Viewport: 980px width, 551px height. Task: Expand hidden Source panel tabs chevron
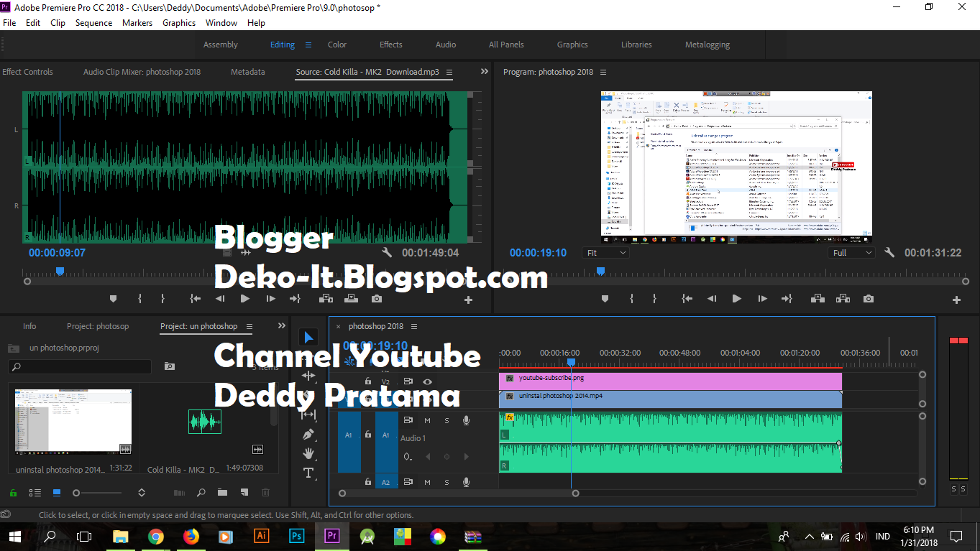tap(485, 72)
